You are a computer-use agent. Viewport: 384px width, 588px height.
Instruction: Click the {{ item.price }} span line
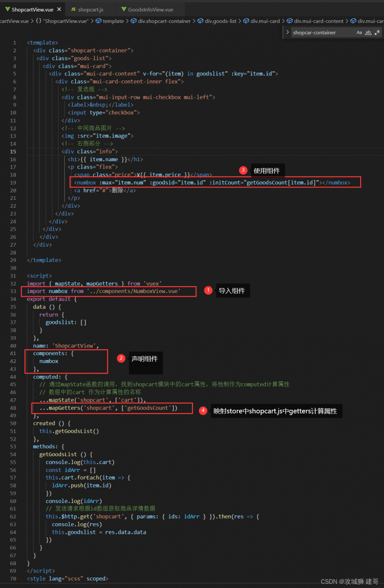click(x=143, y=175)
